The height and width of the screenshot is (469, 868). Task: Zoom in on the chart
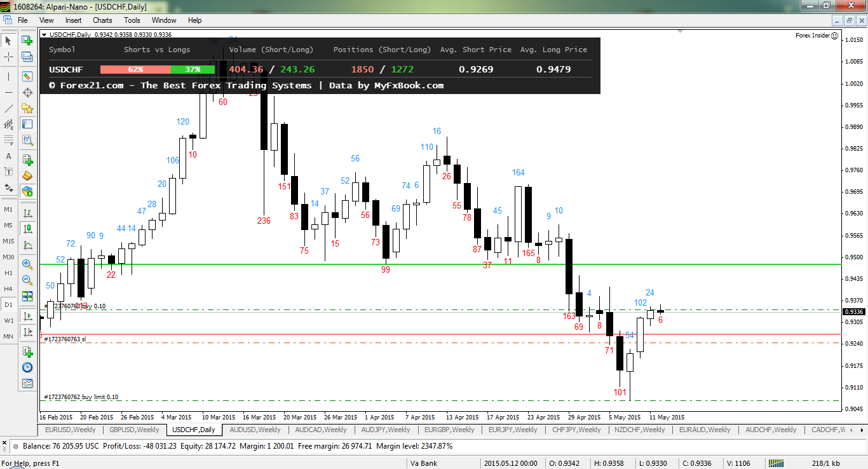27,264
